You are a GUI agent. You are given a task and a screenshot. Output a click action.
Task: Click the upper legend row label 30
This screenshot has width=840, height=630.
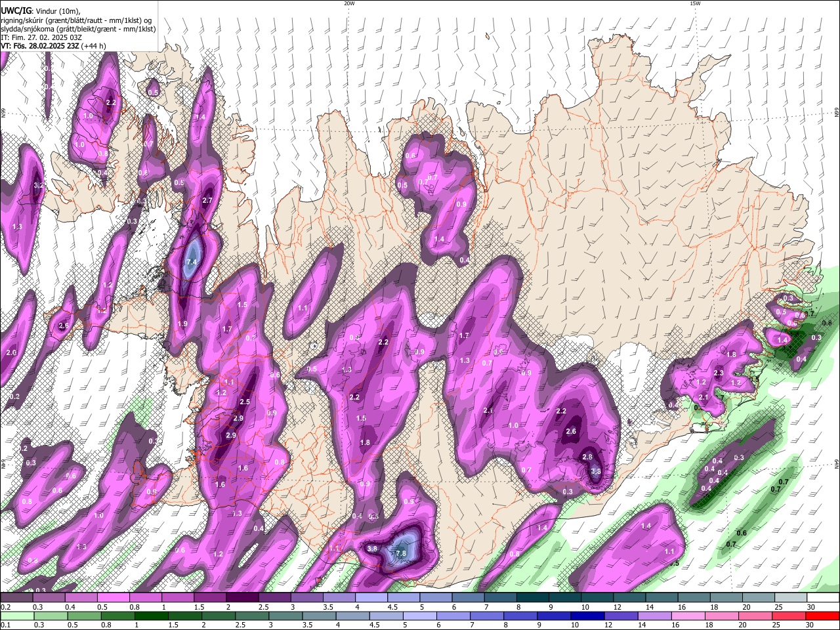[x=811, y=607]
